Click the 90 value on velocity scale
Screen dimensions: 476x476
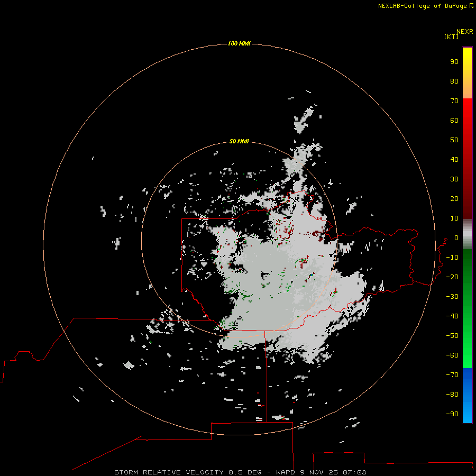point(454,62)
